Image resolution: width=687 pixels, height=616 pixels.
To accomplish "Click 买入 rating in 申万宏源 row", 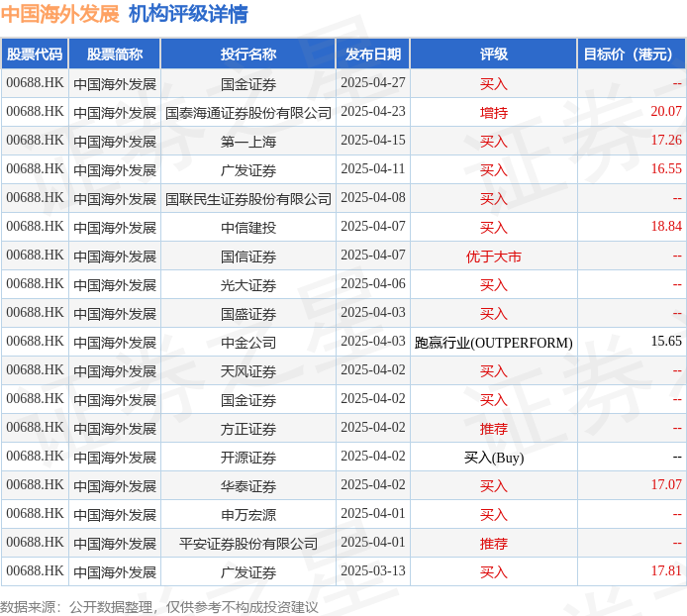I will pos(494,515).
